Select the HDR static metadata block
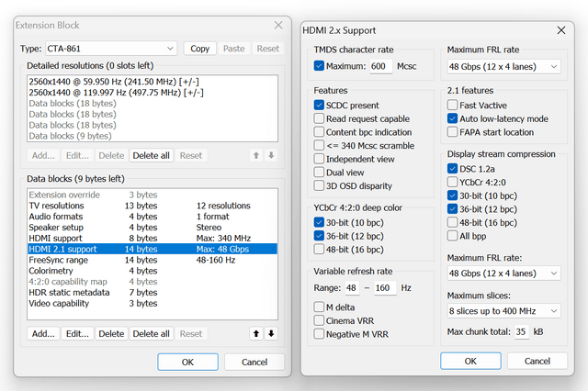Screen dimensions: 588x391 pyautogui.click(x=153, y=293)
